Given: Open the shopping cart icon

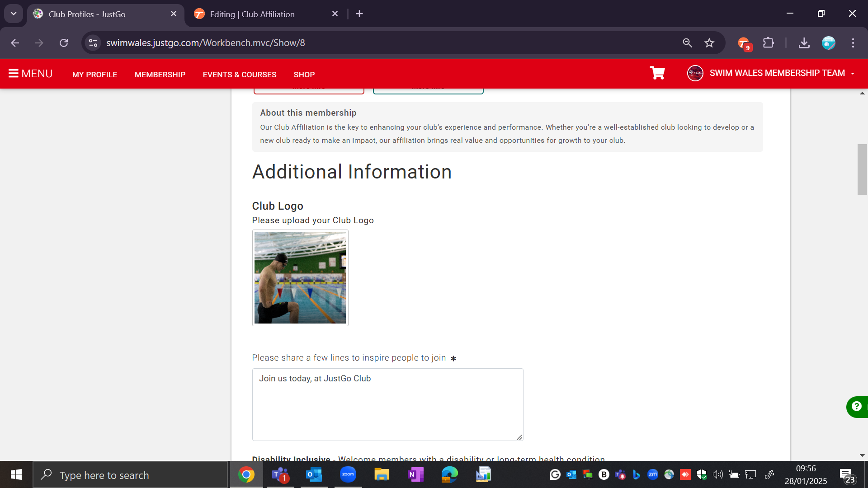Looking at the screenshot, I should click(657, 73).
